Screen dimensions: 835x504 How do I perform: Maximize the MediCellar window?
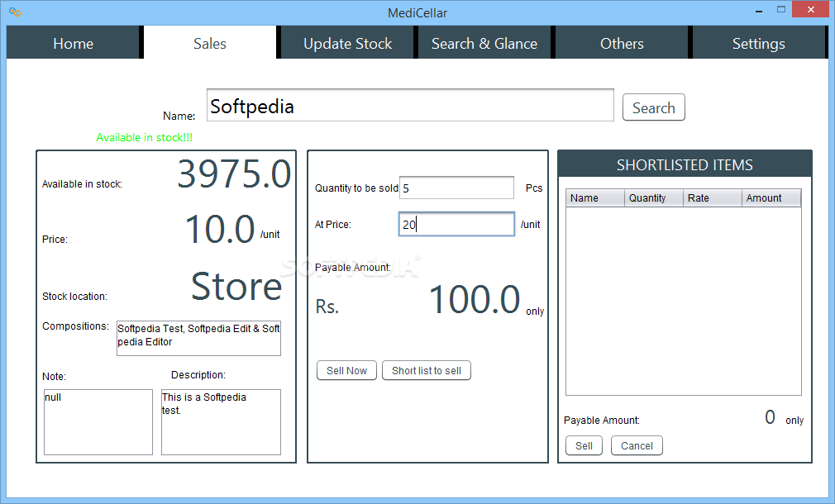click(x=781, y=10)
